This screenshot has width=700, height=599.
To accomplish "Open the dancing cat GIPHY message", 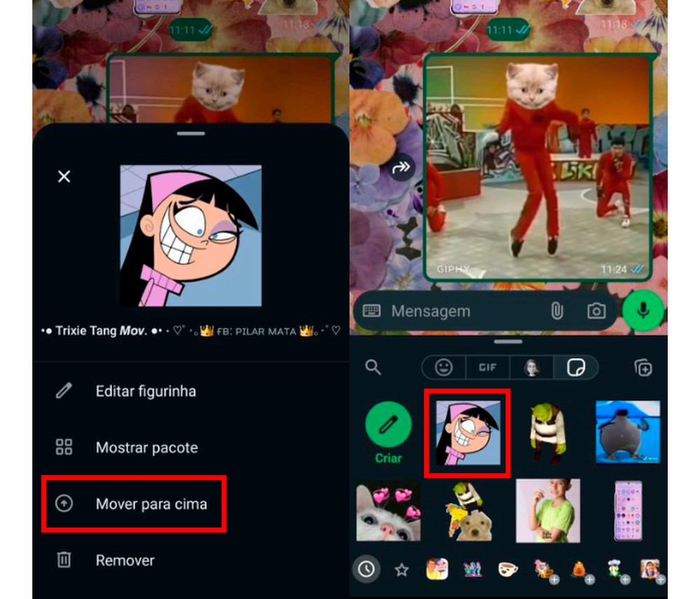I will click(538, 168).
